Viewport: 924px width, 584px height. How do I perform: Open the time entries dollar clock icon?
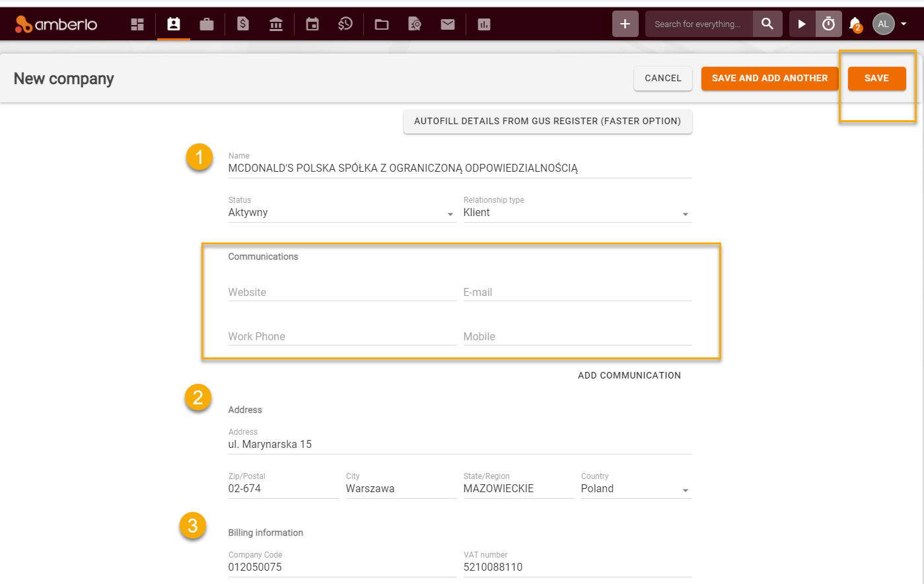click(x=345, y=24)
